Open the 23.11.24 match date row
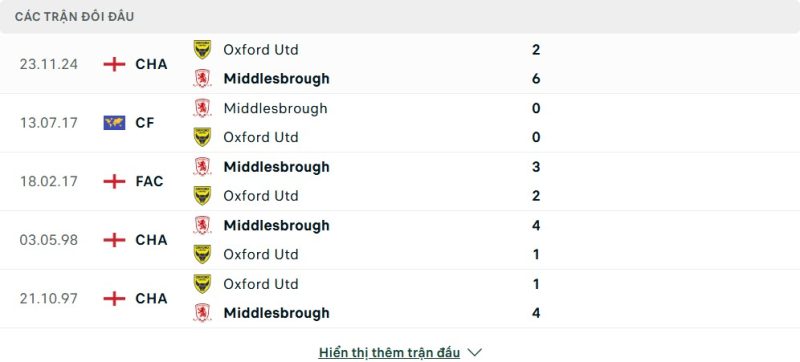This screenshot has width=800, height=362. click(x=400, y=64)
